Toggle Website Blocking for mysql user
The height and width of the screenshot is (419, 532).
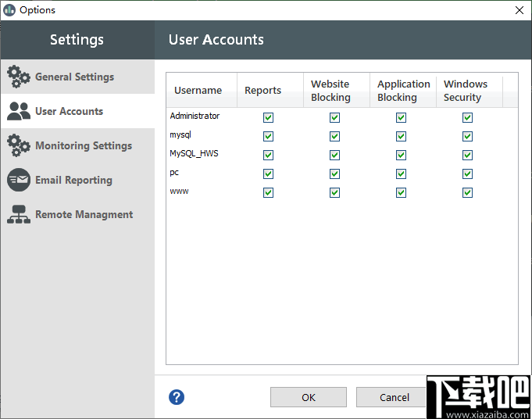(334, 137)
